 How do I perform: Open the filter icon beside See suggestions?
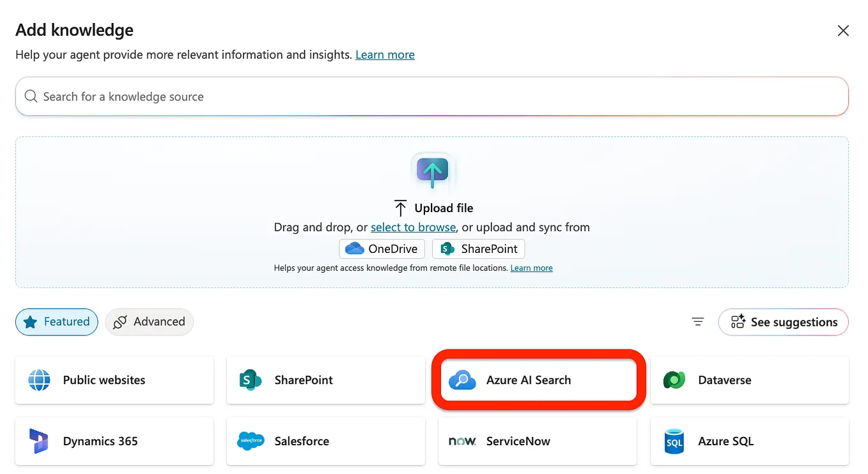[697, 322]
